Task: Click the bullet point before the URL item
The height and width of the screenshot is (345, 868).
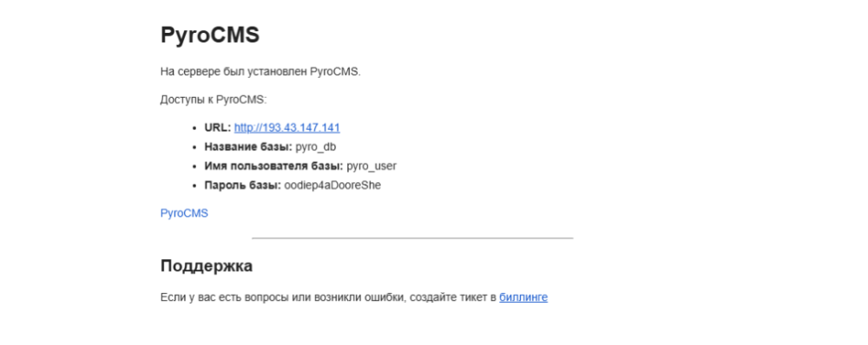Action: point(194,128)
